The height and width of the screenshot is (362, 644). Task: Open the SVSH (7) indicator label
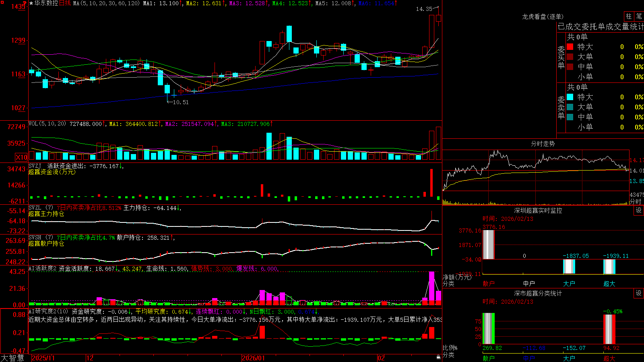pos(41,237)
